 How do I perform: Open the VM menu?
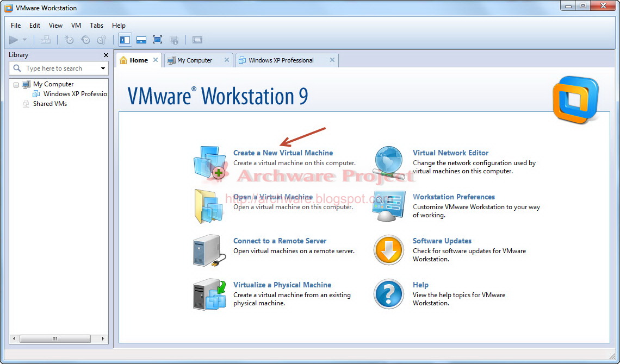[76, 26]
